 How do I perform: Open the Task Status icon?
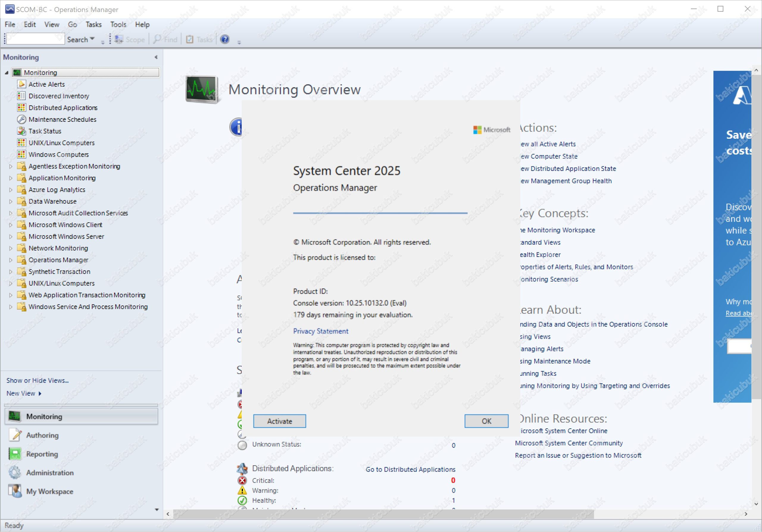click(21, 131)
